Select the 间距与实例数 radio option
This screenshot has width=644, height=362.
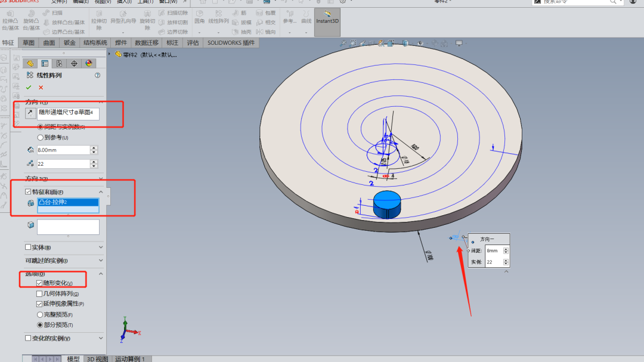[x=41, y=127]
